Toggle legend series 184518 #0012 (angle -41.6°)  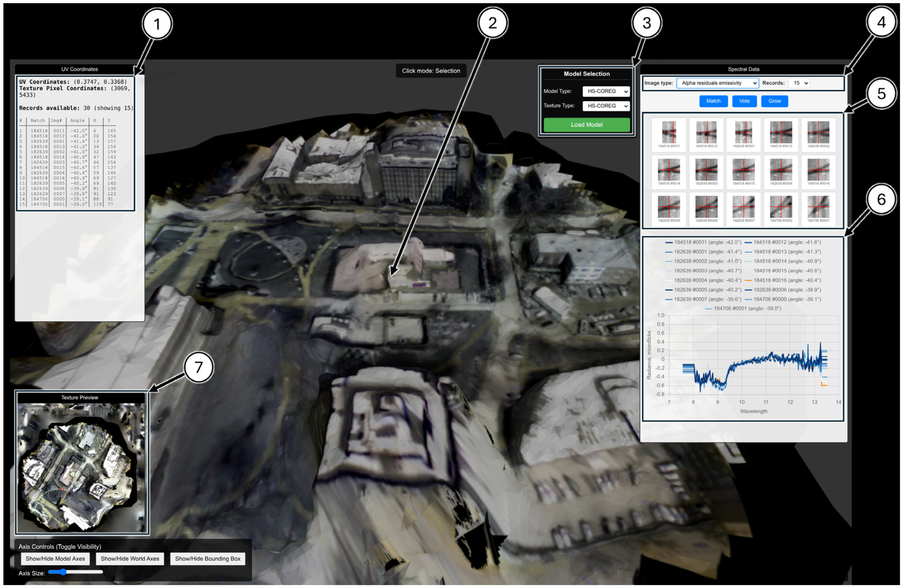point(783,242)
